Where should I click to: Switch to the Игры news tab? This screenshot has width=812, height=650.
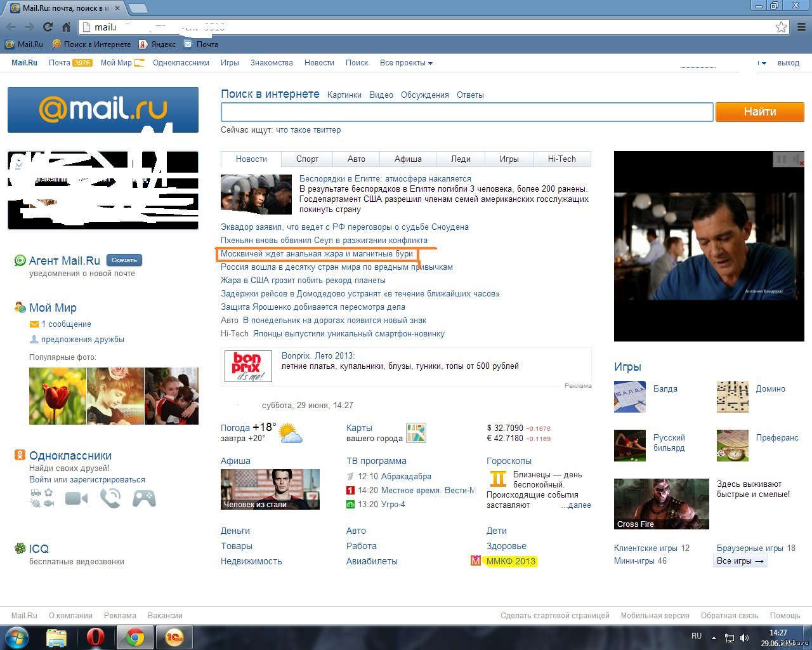click(x=509, y=159)
